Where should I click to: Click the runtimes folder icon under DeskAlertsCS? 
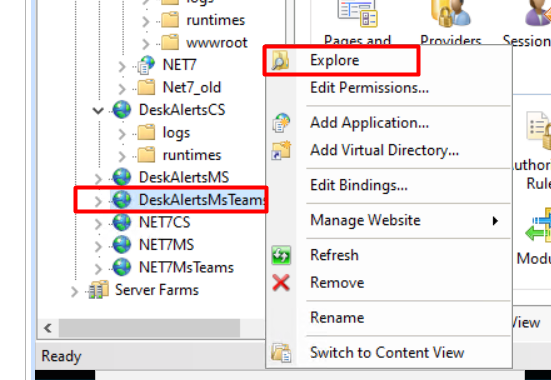pos(146,155)
